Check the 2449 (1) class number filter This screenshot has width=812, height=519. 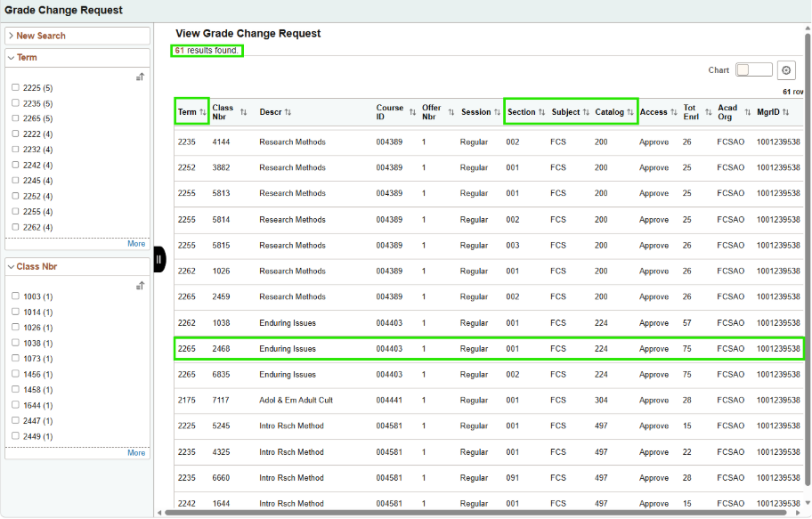click(15, 436)
